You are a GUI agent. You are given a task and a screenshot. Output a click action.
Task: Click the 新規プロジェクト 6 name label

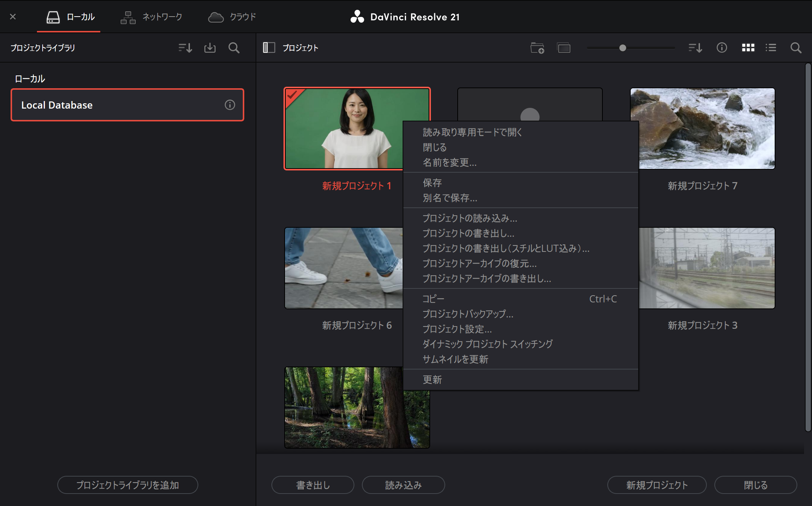point(357,325)
